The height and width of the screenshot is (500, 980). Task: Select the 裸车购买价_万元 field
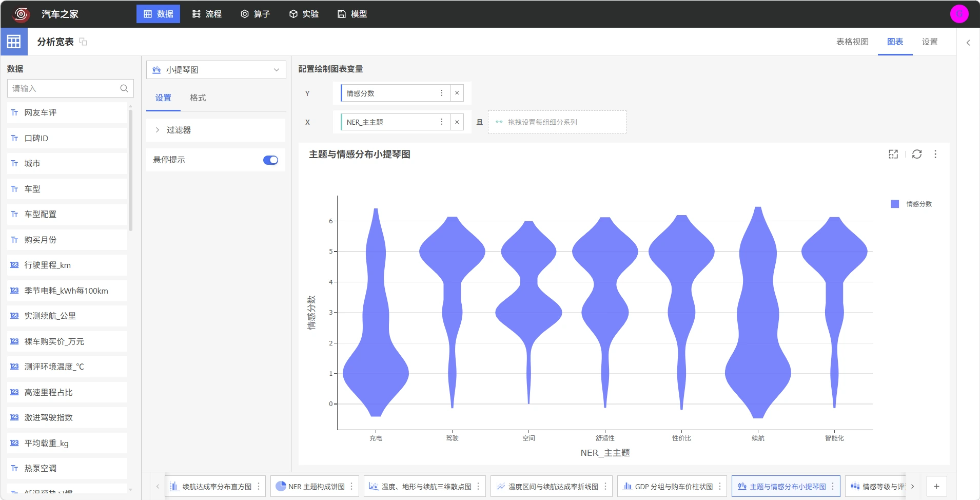click(67, 341)
